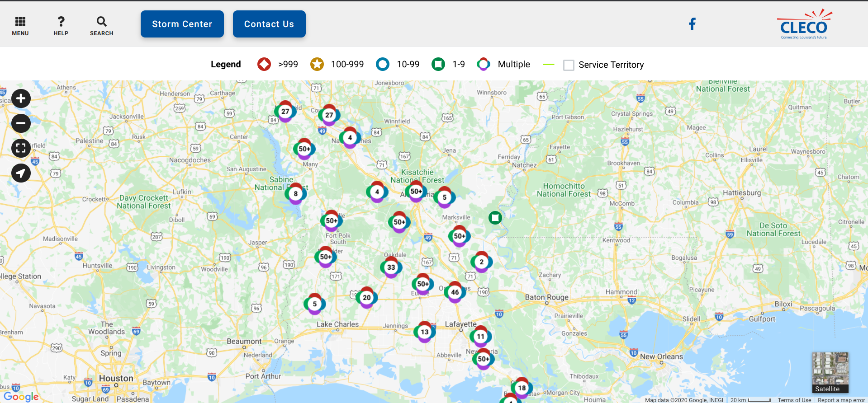Click the 100-999 gold star legend icon

[317, 64]
